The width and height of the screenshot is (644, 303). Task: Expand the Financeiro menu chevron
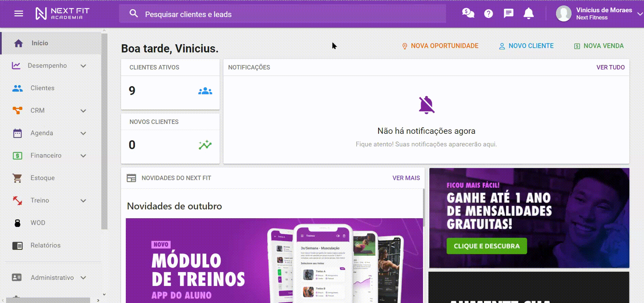pyautogui.click(x=83, y=156)
